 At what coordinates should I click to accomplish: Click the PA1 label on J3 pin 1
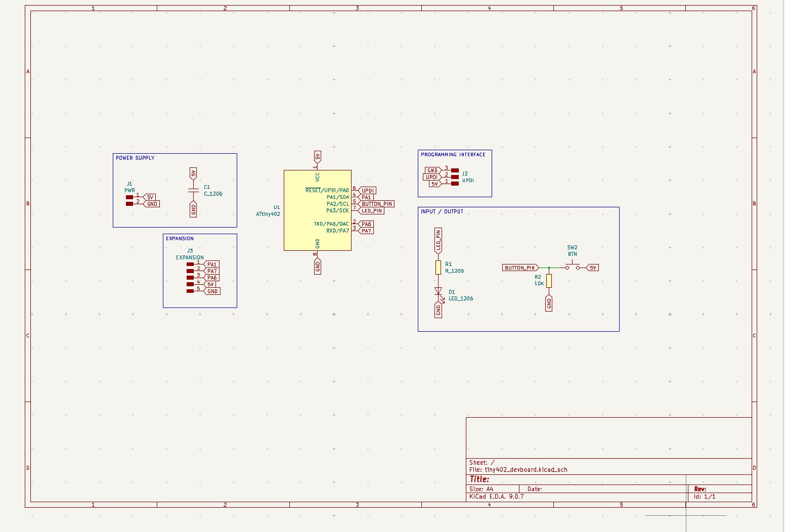point(211,264)
